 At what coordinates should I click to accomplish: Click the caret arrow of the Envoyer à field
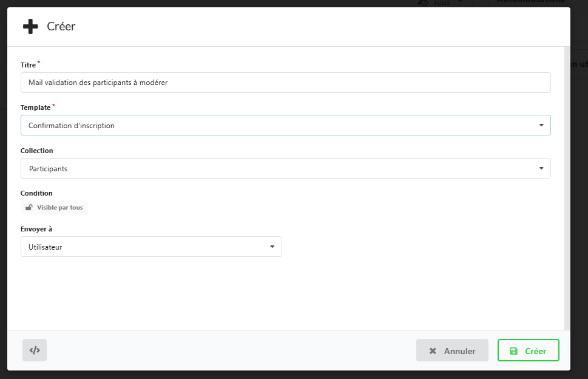pos(272,247)
